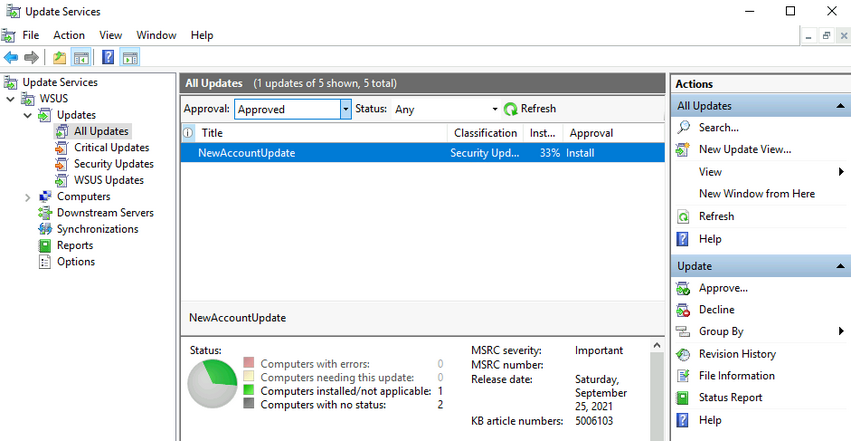Screen dimensions: 851x441
Task: Open File Information action
Action: click(736, 376)
